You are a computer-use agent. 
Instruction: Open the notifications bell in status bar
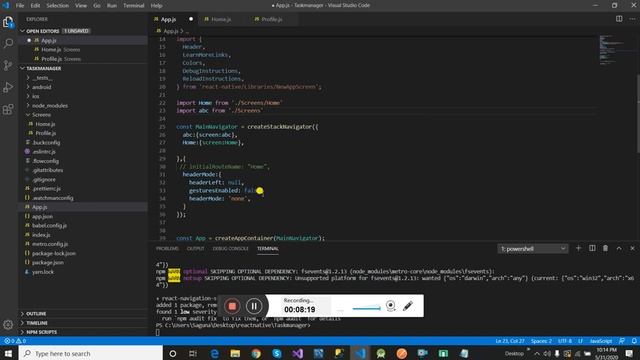(634, 341)
